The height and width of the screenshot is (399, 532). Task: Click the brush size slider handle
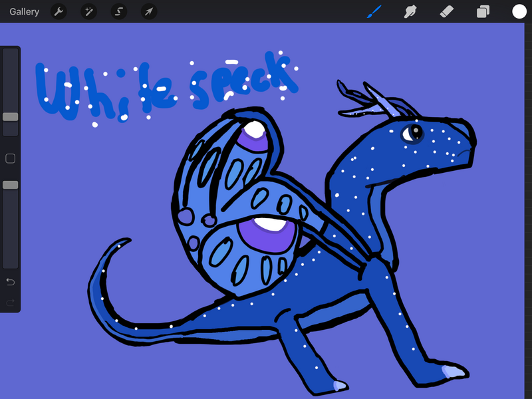11,117
